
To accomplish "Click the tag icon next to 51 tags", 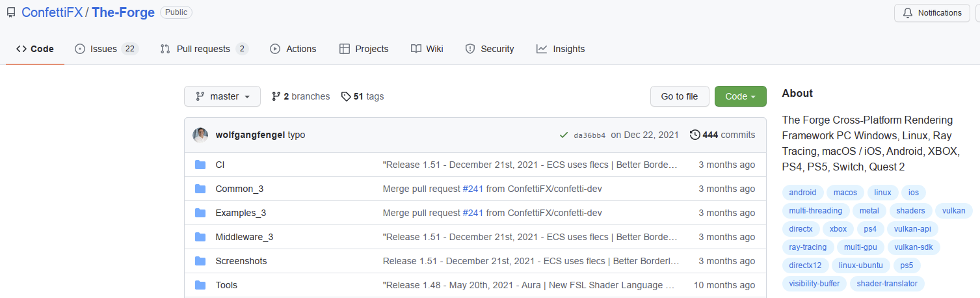I will pos(345,96).
